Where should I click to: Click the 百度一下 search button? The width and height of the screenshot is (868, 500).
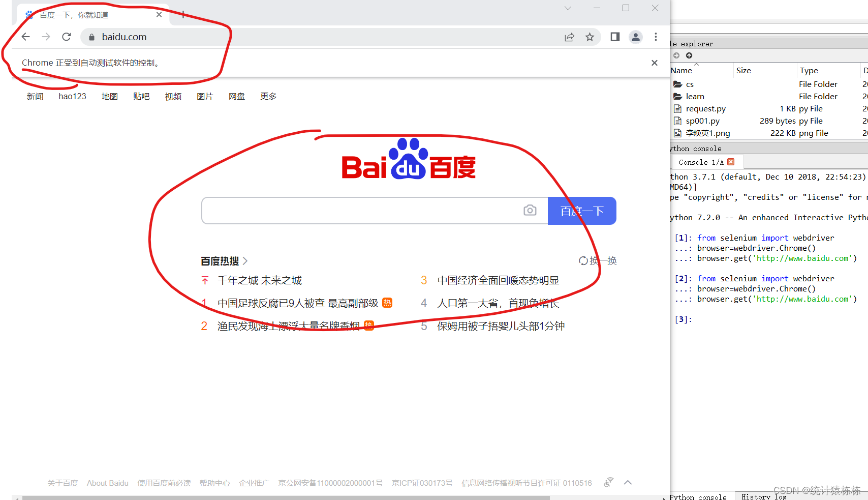click(x=582, y=211)
